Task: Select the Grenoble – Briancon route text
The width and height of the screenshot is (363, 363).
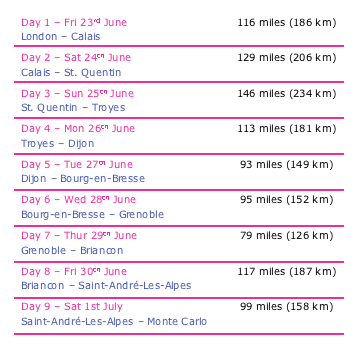Action: click(x=72, y=250)
